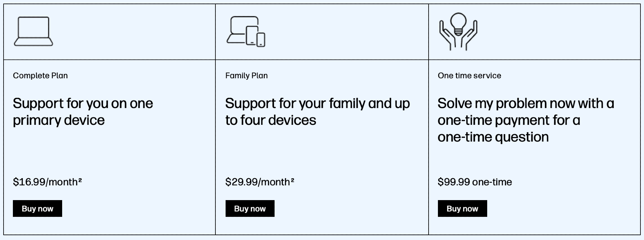Click the 'Support for your family' heading
The width and height of the screenshot is (644, 240).
coord(317,112)
